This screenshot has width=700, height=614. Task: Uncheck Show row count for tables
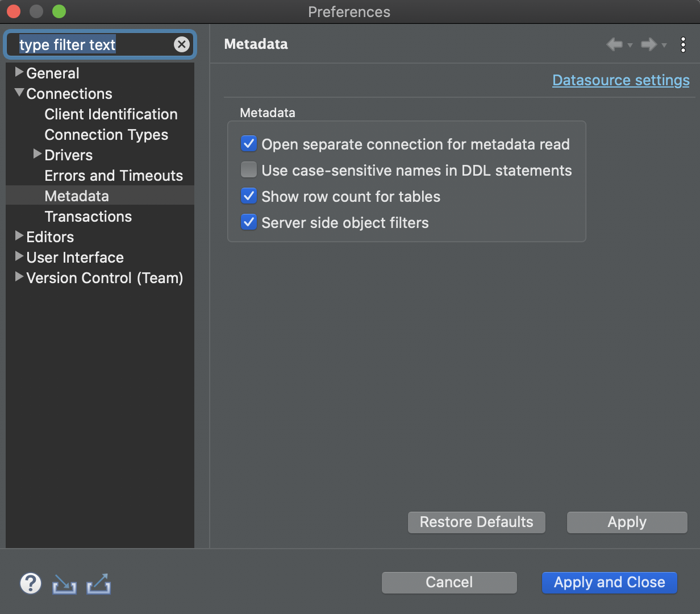tap(248, 196)
